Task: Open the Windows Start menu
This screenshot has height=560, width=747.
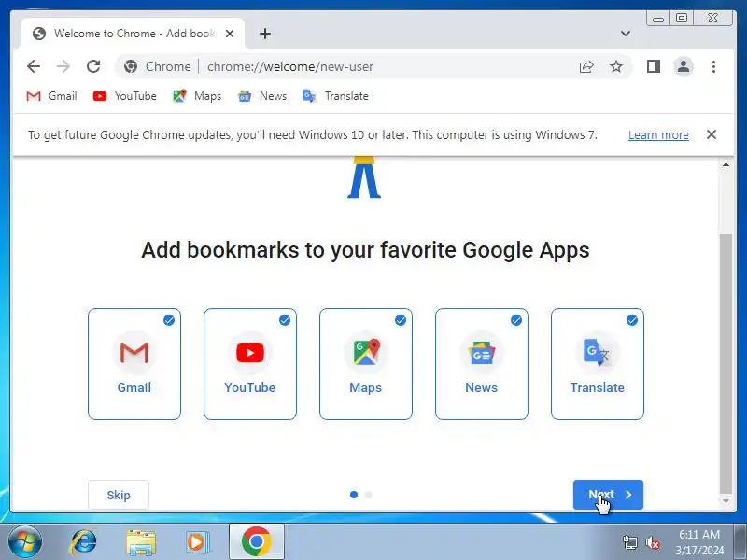Action: pos(25,541)
